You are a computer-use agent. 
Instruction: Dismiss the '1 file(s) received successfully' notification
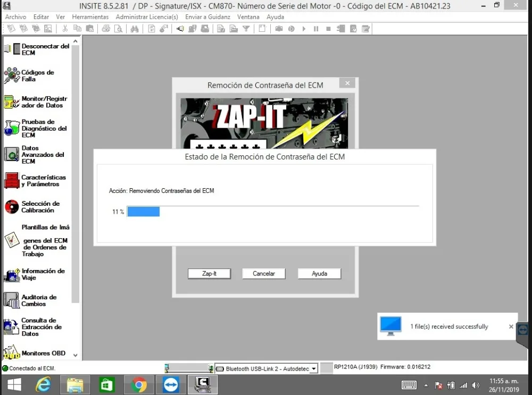(x=511, y=326)
